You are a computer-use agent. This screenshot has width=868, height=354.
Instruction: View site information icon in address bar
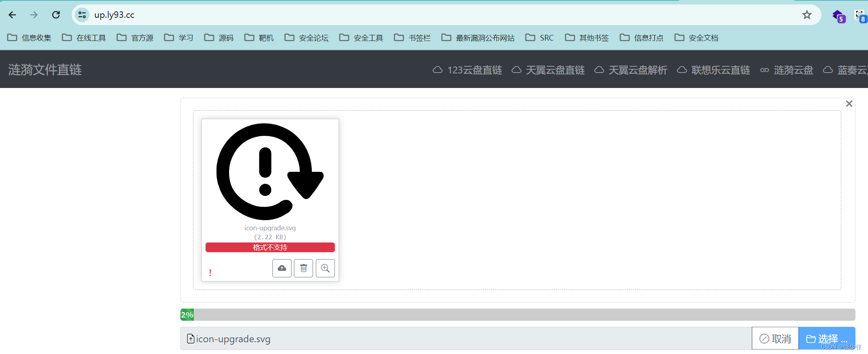click(82, 15)
